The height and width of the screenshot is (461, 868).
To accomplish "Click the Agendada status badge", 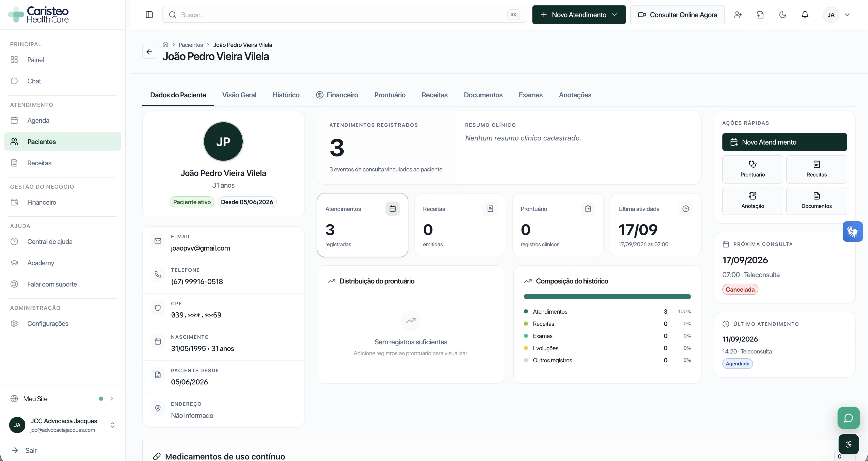I will point(737,364).
